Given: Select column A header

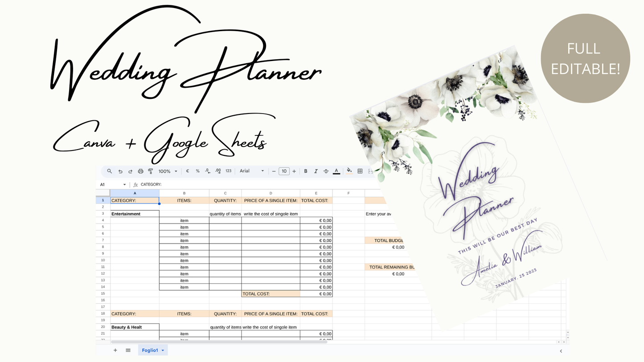Looking at the screenshot, I should (135, 193).
